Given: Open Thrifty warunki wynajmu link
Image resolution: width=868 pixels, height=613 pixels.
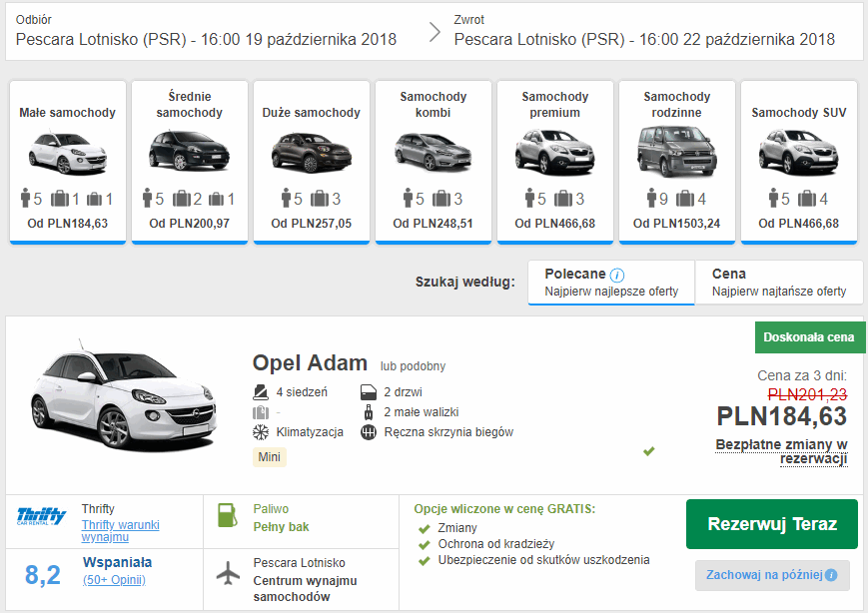Looking at the screenshot, I should click(x=120, y=530).
